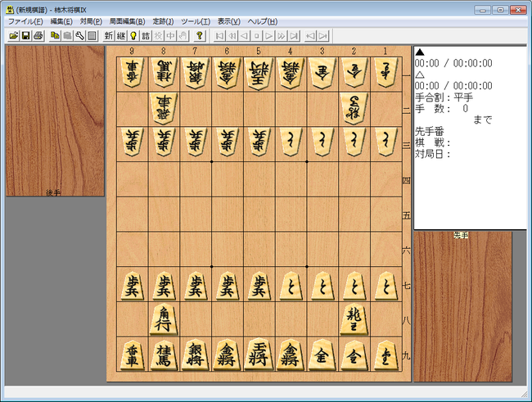
Task: Open the 定跡(J) menu
Action: (163, 21)
